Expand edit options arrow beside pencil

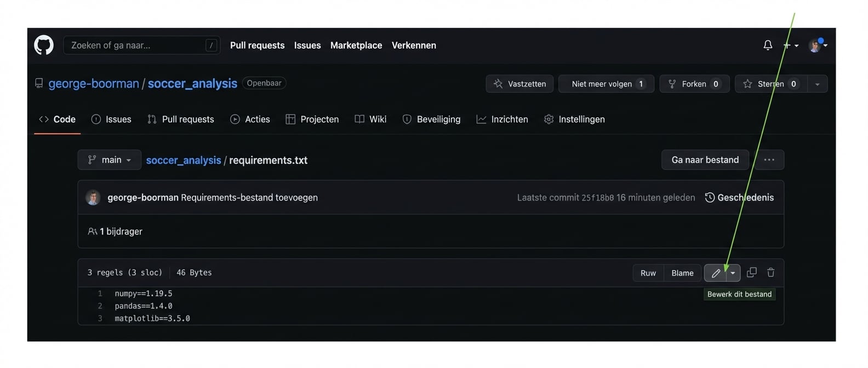(x=733, y=273)
